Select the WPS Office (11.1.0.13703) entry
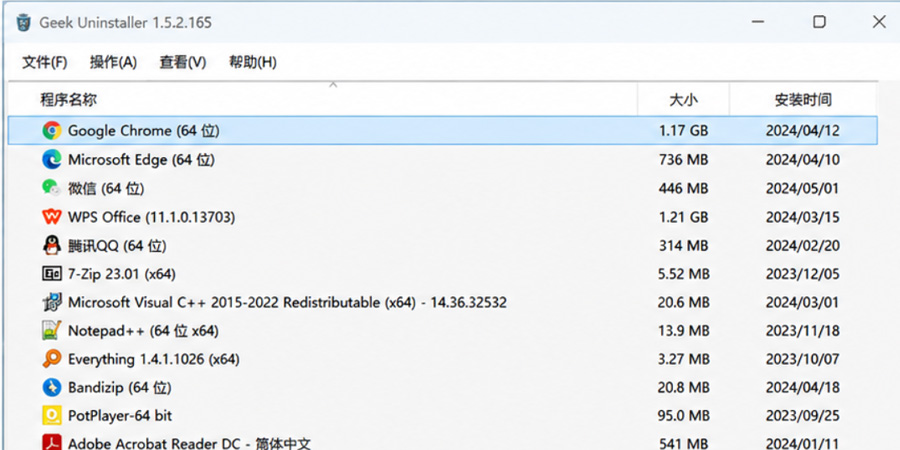 (x=443, y=217)
